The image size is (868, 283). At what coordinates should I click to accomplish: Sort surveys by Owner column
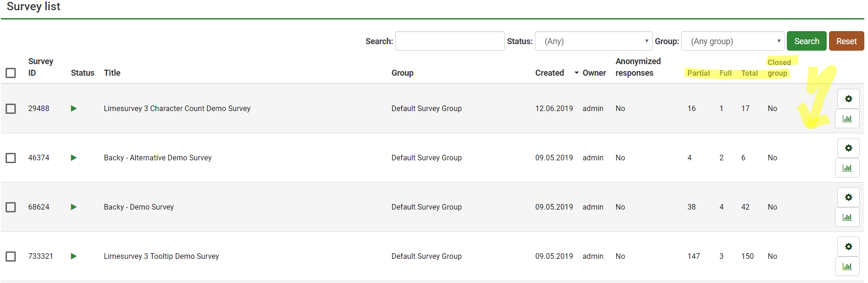[x=594, y=73]
